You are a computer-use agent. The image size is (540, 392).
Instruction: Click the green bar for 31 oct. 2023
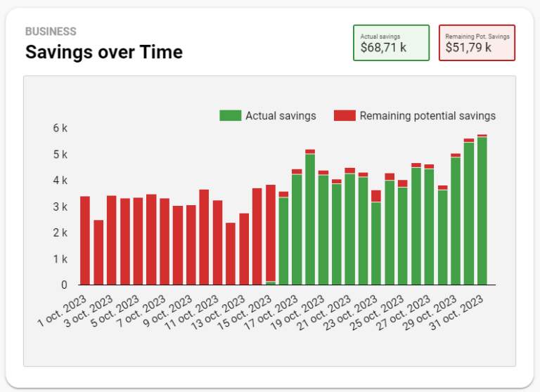(482, 211)
